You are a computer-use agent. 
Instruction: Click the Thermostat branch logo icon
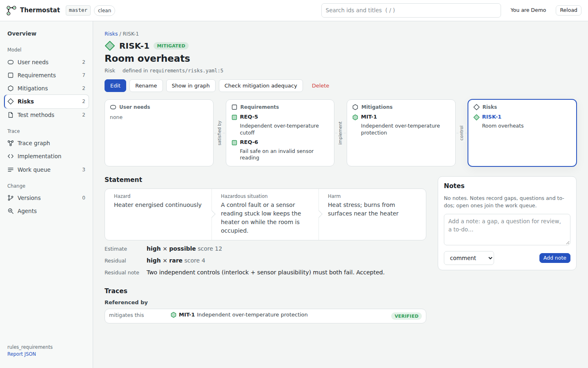point(11,10)
